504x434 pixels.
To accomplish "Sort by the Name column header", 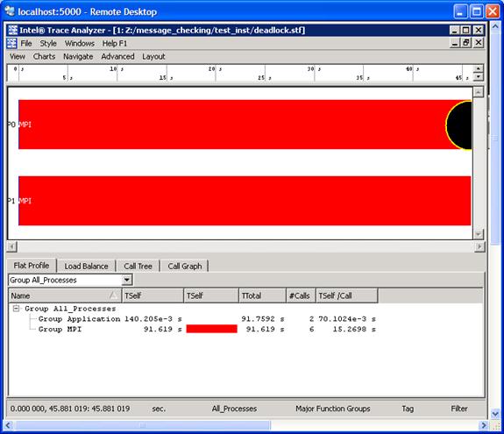I will (x=65, y=295).
